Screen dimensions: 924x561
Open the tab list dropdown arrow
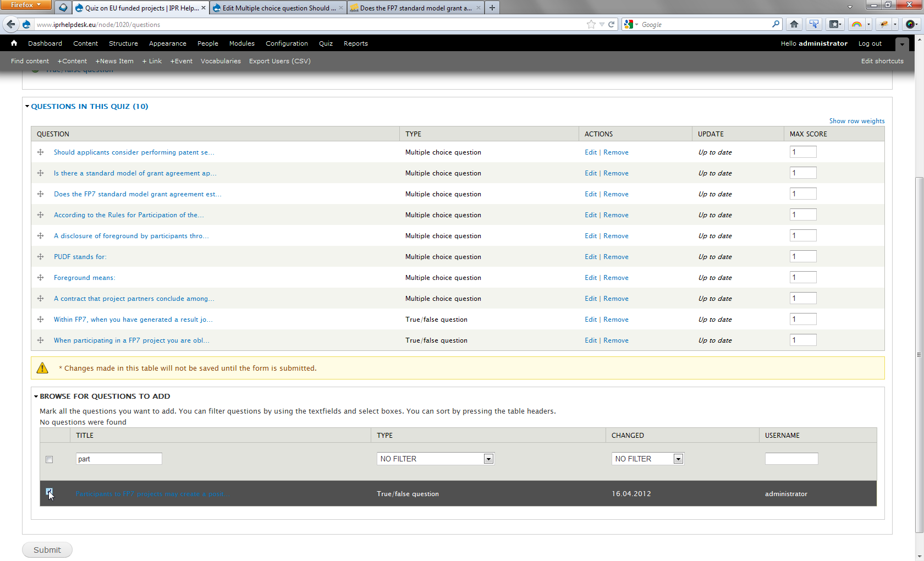(x=850, y=8)
